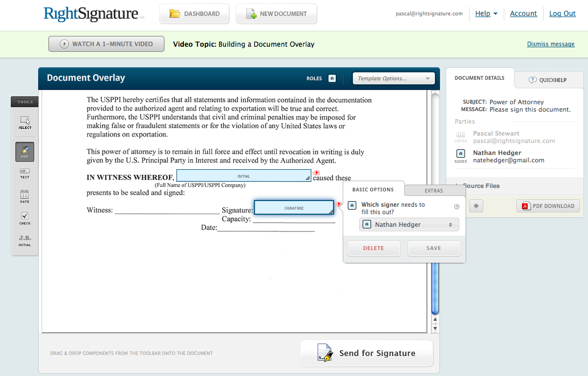The image size is (588, 376).
Task: Save the signature field settings
Action: tap(434, 248)
